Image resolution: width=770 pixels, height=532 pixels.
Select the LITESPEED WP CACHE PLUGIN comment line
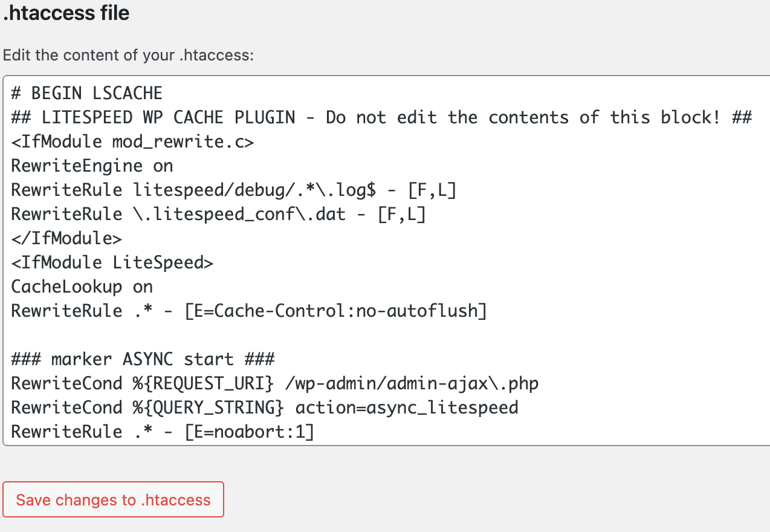[x=381, y=117]
